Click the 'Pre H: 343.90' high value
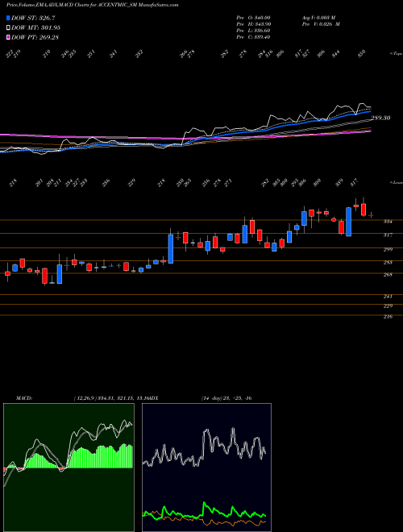 click(x=253, y=24)
